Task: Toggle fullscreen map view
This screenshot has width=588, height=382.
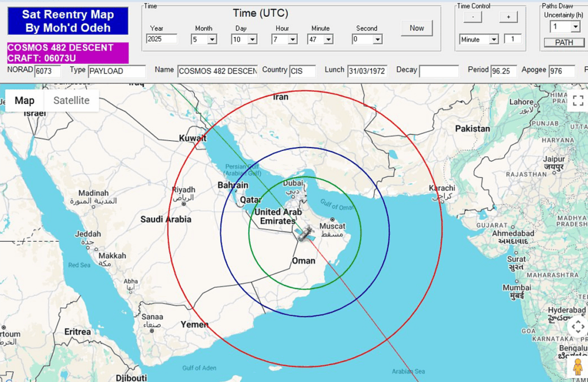Action: coord(578,101)
